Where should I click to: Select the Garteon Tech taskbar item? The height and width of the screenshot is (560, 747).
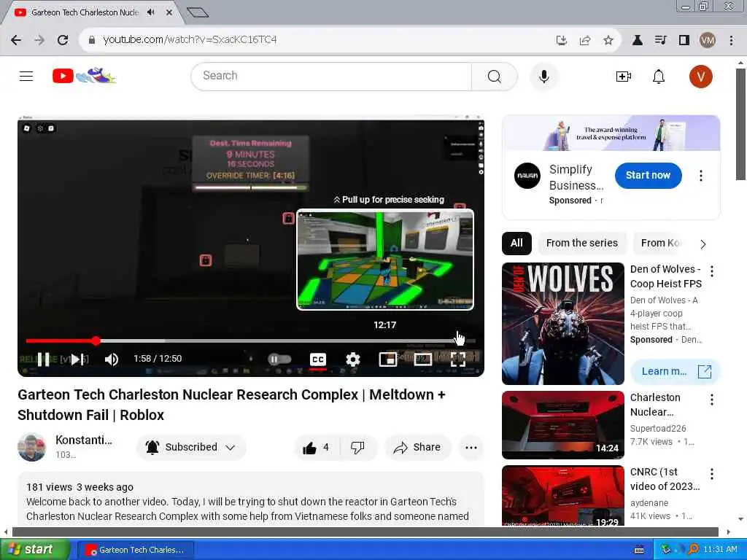tap(135, 550)
